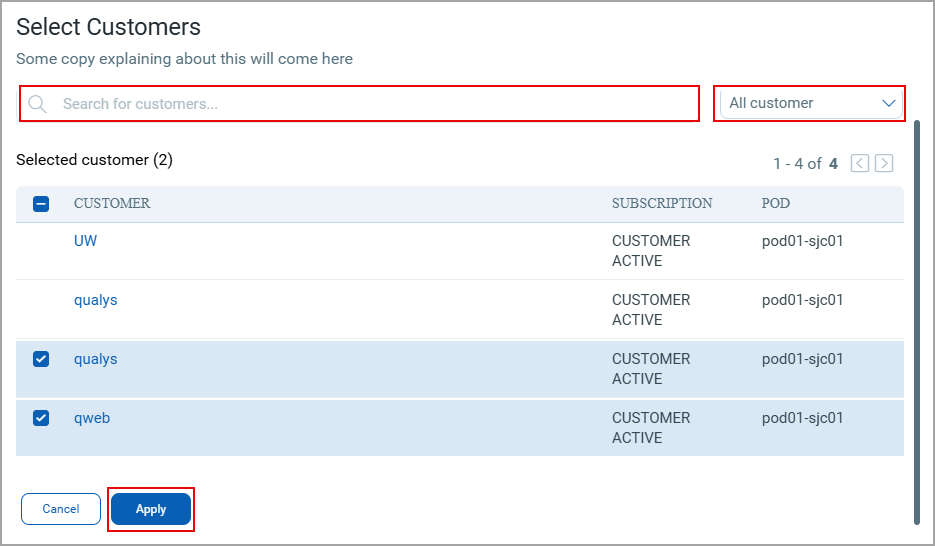Uncheck the qweb row checkbox

[x=41, y=418]
